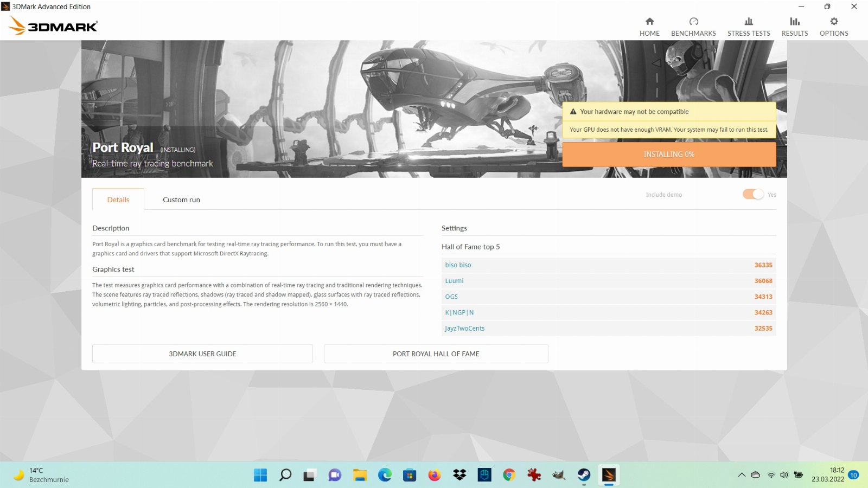Viewport: 868px width, 488px height.
Task: Open Microsoft Store from taskbar
Action: [410, 475]
